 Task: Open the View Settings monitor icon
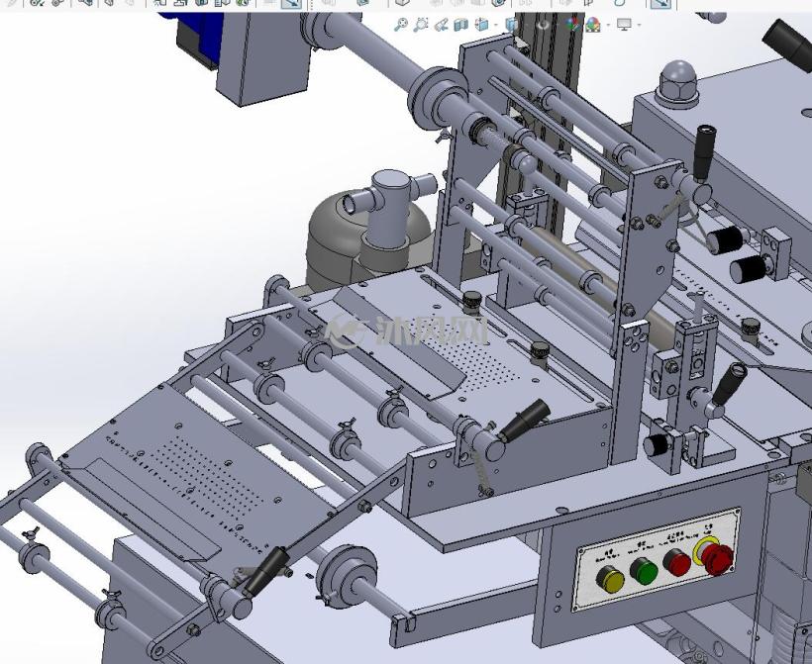click(625, 25)
